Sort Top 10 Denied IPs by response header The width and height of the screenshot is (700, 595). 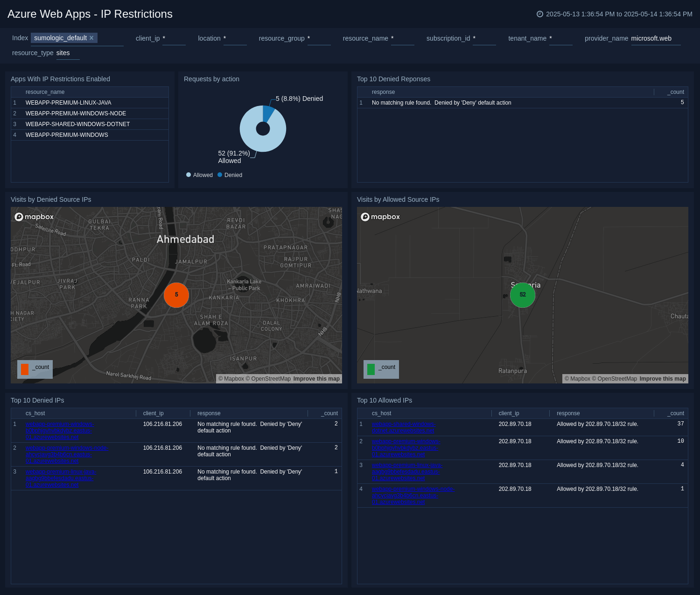(209, 413)
